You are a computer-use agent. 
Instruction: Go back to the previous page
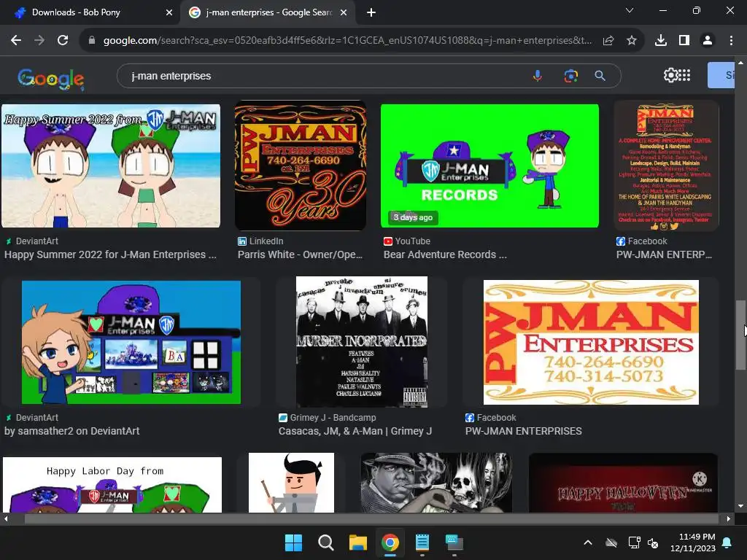click(16, 41)
